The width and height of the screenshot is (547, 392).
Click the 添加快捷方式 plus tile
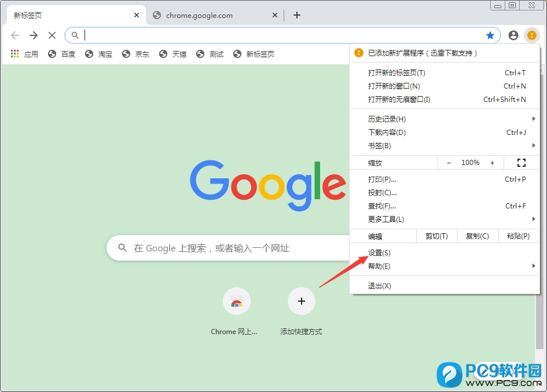(x=302, y=312)
